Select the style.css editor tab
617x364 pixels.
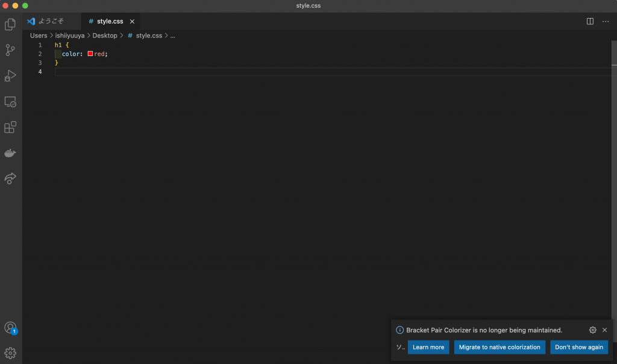point(110,21)
